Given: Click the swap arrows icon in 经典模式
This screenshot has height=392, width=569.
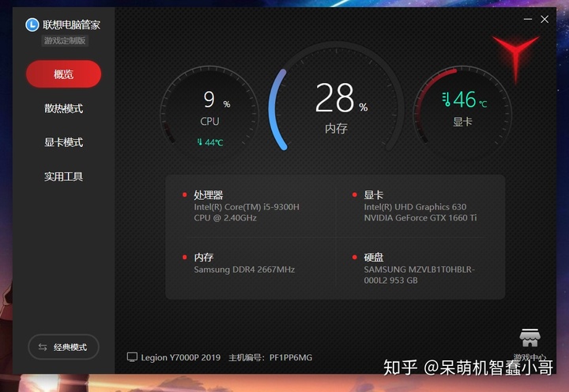Looking at the screenshot, I should (x=43, y=348).
